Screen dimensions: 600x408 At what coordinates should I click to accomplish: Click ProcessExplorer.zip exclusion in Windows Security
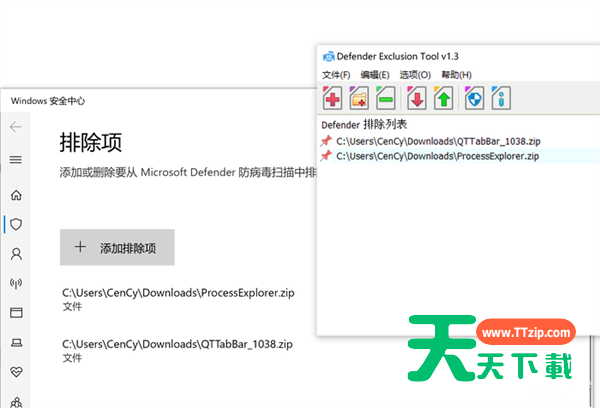coord(178,299)
